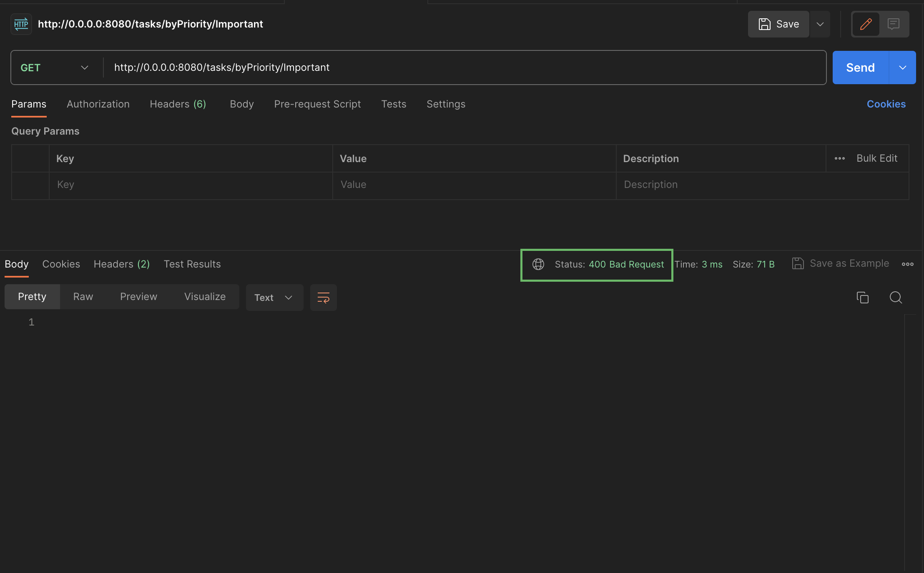Viewport: 924px width, 573px height.
Task: Click the Save as Example icon
Action: (x=798, y=263)
